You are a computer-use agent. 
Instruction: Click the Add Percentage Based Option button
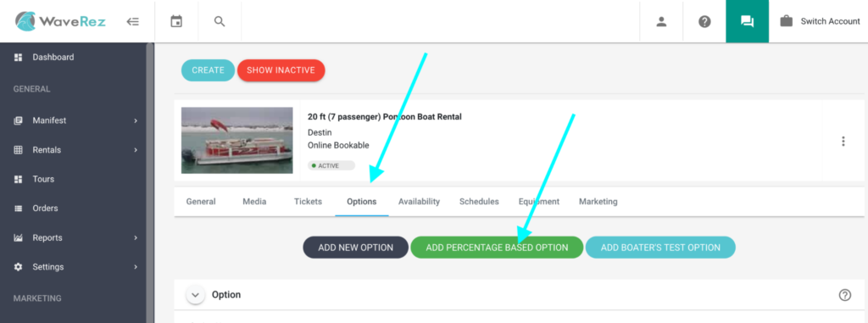(x=497, y=248)
